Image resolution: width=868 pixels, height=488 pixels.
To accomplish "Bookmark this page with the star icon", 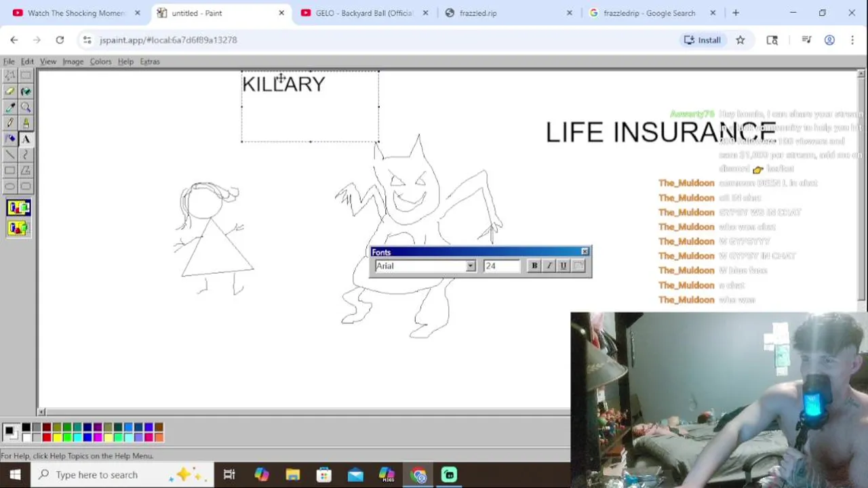I will tap(741, 40).
